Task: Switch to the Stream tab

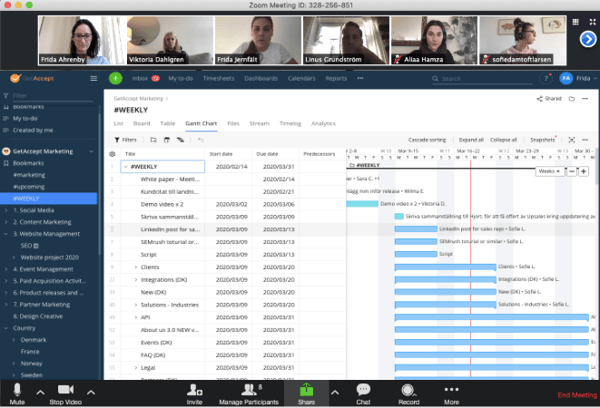Action: [x=259, y=123]
